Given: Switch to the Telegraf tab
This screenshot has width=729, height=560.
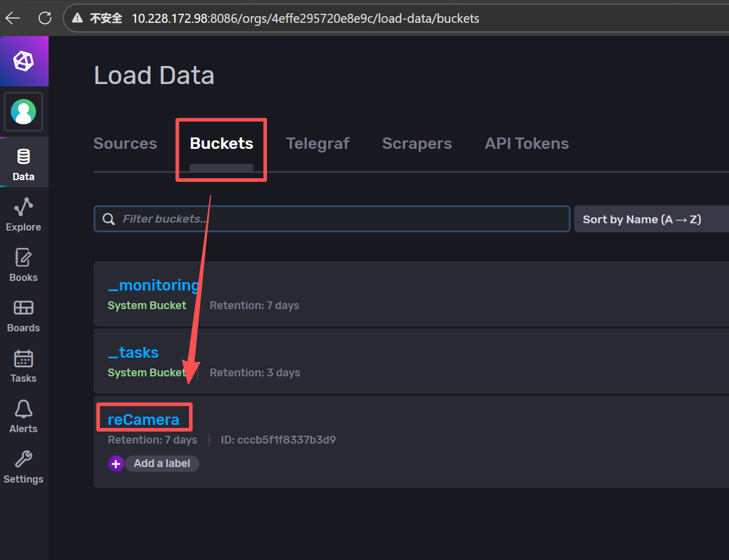Looking at the screenshot, I should pyautogui.click(x=317, y=143).
